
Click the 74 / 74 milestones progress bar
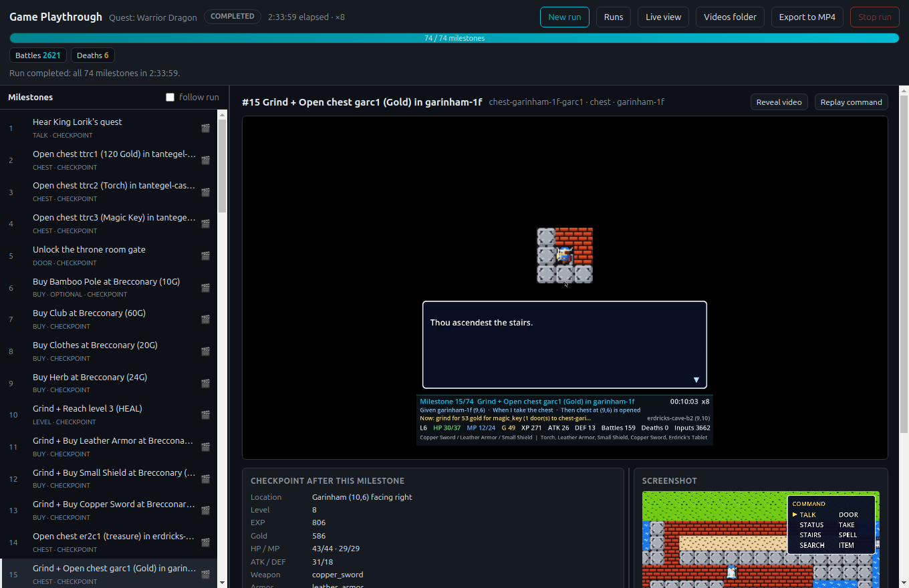click(x=454, y=38)
